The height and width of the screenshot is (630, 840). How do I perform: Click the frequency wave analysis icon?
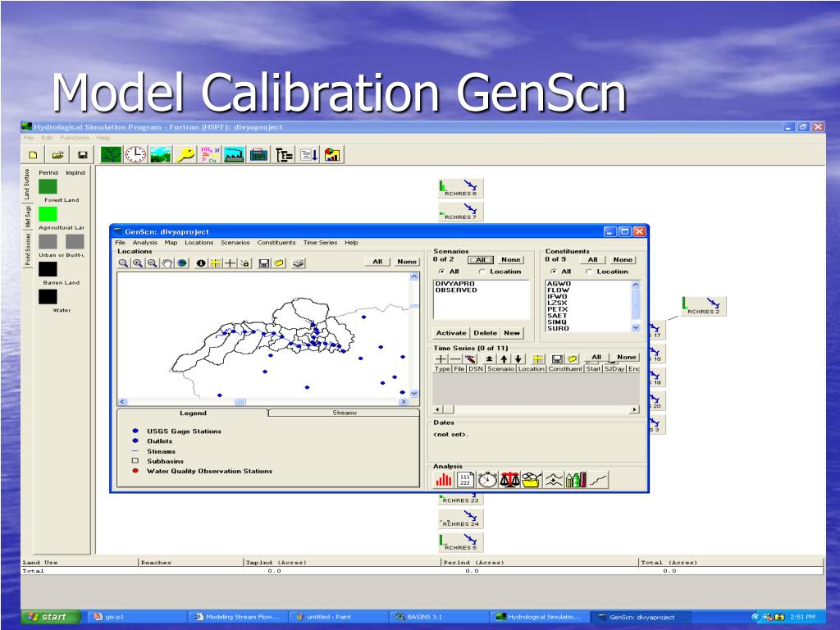point(554,479)
